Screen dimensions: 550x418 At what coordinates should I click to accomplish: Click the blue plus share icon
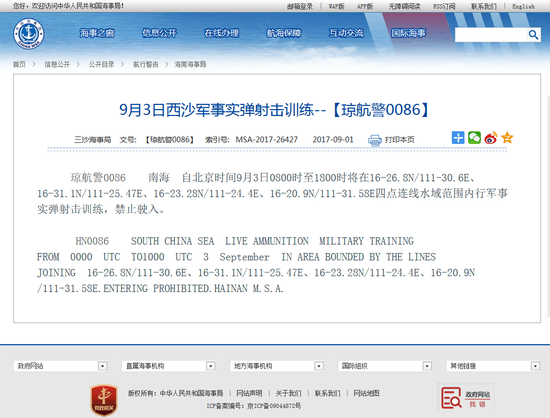point(458,138)
